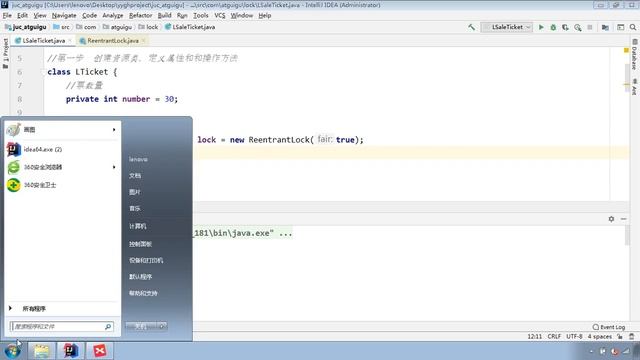Close the ReentrantLock.java tab
This screenshot has height=360, width=640.
(144, 41)
